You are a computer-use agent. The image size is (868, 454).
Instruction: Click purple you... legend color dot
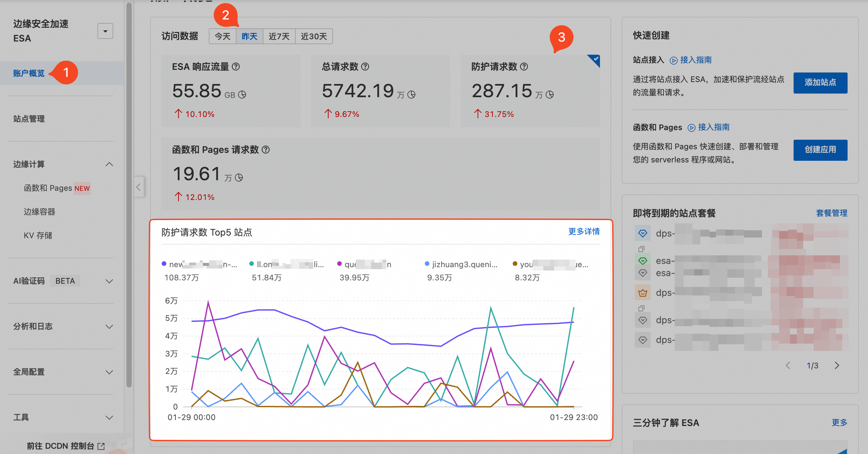pos(515,264)
